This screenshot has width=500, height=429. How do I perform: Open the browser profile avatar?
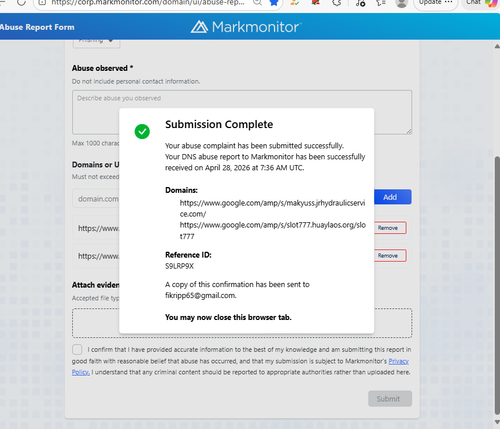[402, 3]
